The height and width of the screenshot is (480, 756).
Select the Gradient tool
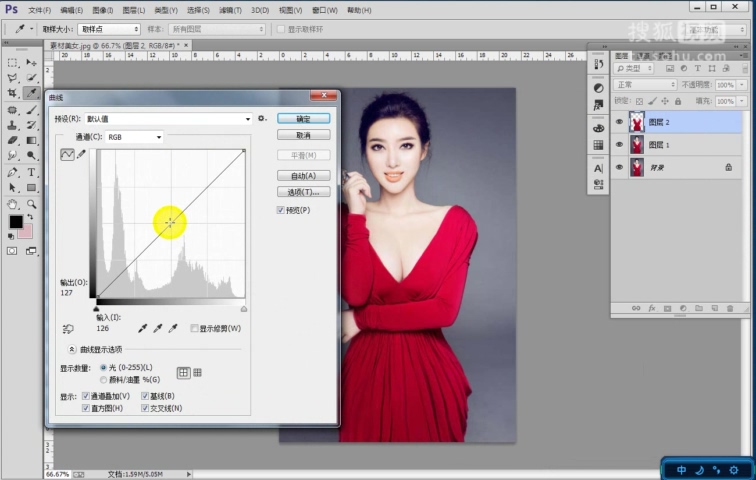(31, 140)
